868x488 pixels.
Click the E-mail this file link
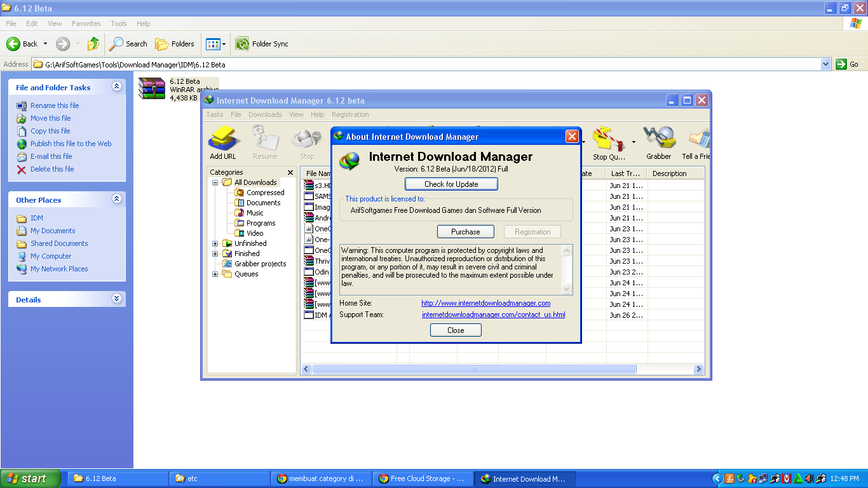[x=51, y=156]
